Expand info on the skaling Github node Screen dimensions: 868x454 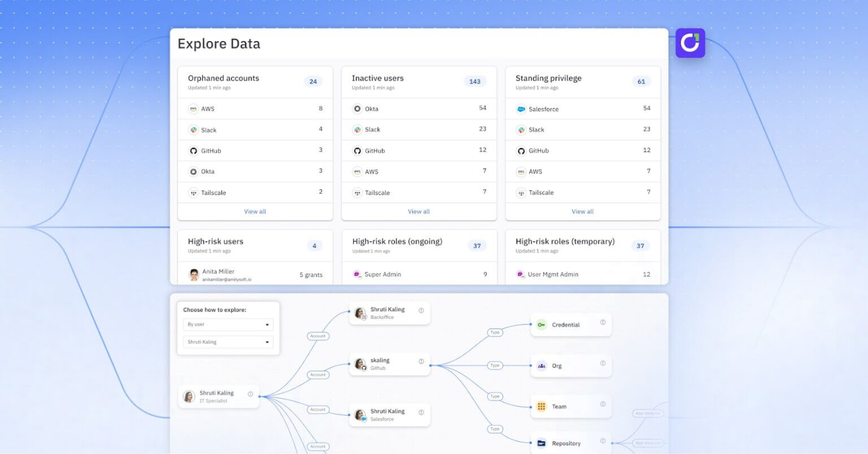(x=421, y=362)
